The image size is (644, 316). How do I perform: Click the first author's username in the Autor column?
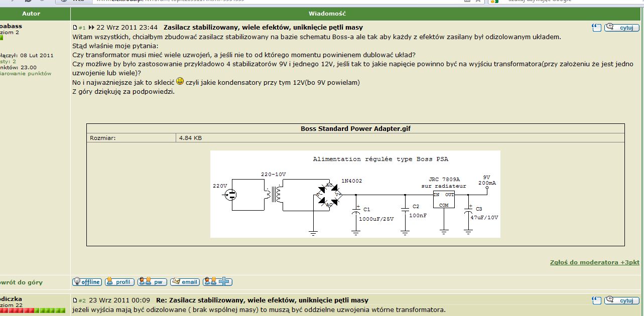pos(10,26)
